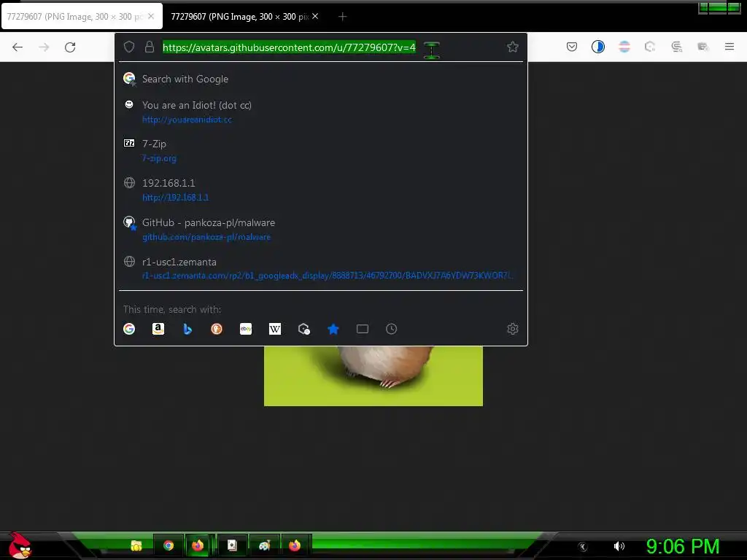Screen dimensions: 747x560
Task: Go forward with the forward arrow
Action: click(44, 47)
